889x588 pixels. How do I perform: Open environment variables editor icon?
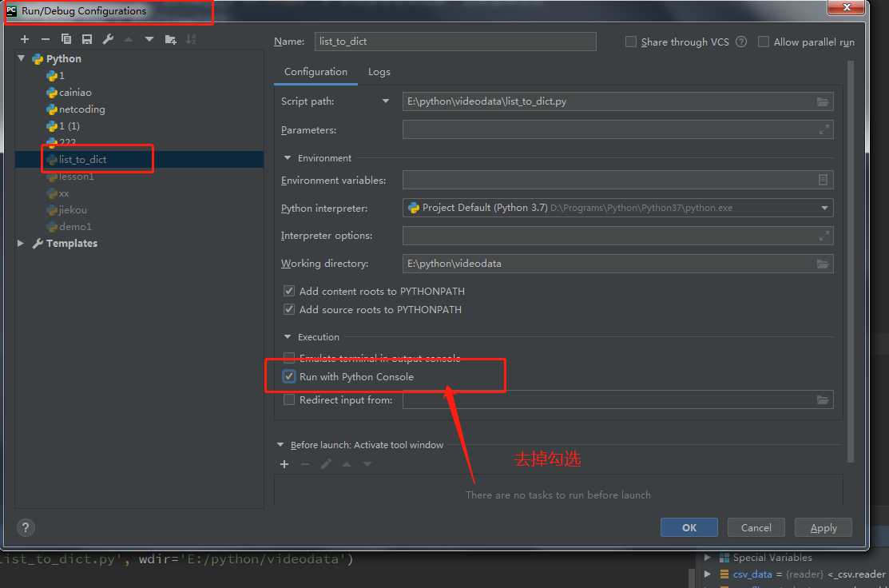(x=823, y=181)
